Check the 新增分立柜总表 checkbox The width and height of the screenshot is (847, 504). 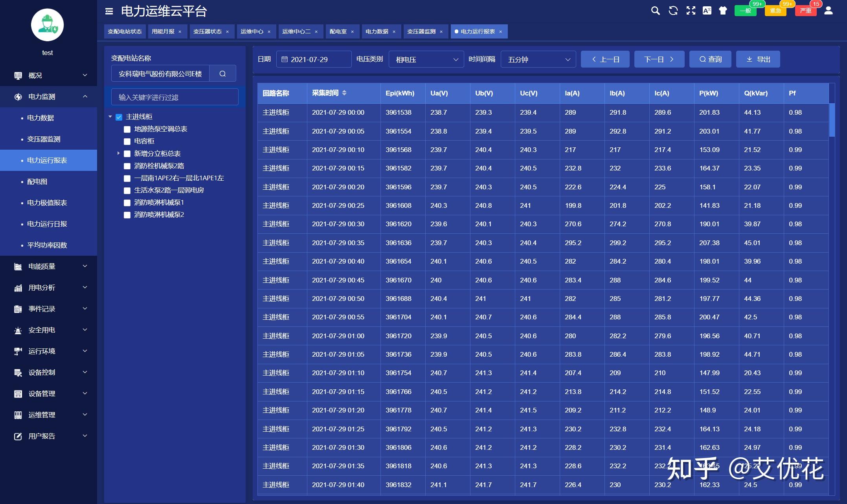click(x=127, y=154)
